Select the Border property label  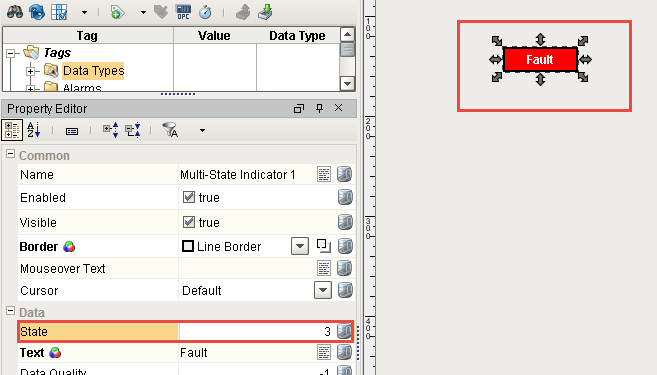[x=39, y=247]
